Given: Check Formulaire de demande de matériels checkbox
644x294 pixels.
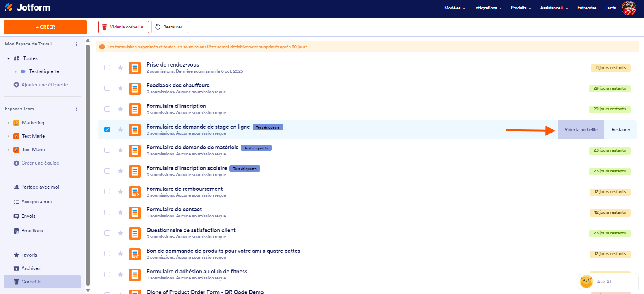Looking at the screenshot, I should tap(107, 150).
